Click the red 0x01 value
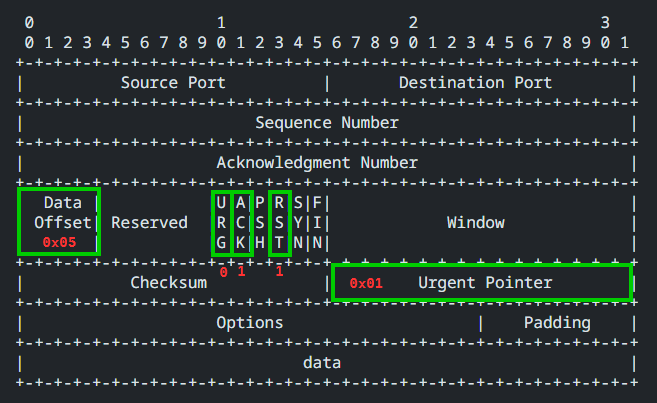The image size is (657, 403). pos(366,283)
